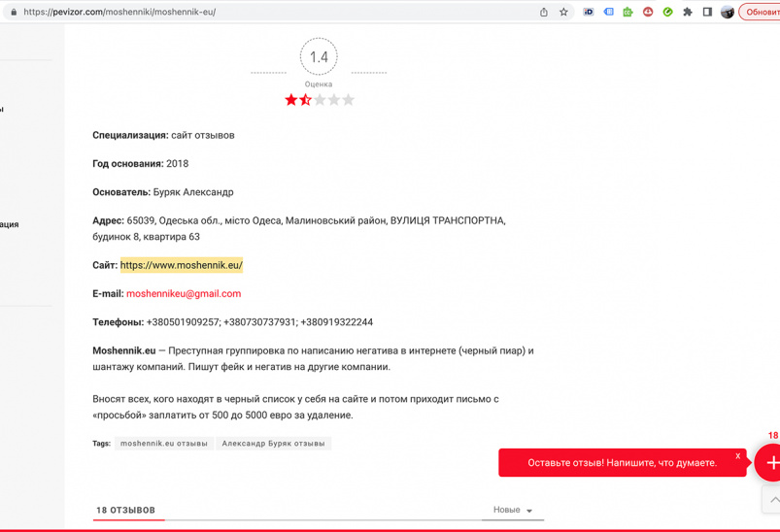Viewport: 780px width, 532px height.
Task: Click the share page icon
Action: pos(544,12)
